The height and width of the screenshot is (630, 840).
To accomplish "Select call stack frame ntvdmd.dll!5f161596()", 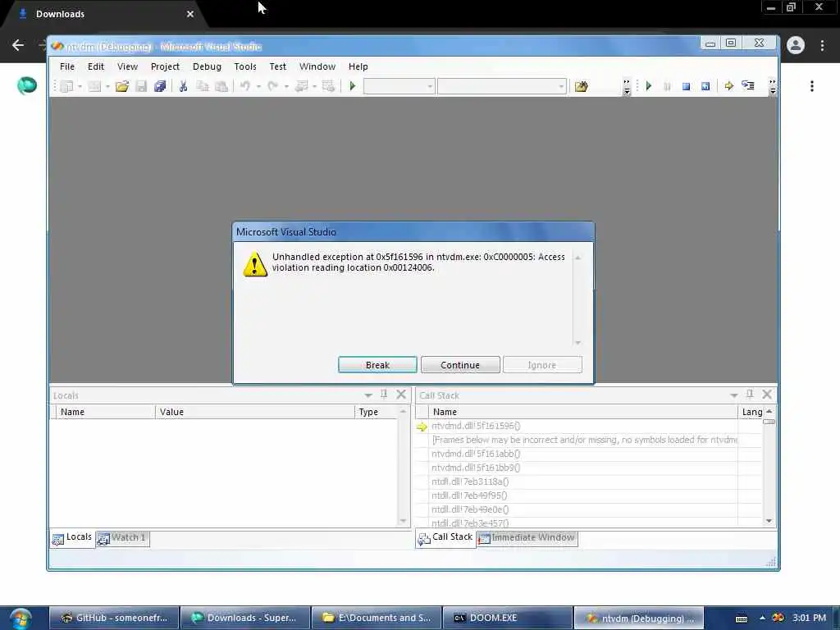I will (x=584, y=426).
